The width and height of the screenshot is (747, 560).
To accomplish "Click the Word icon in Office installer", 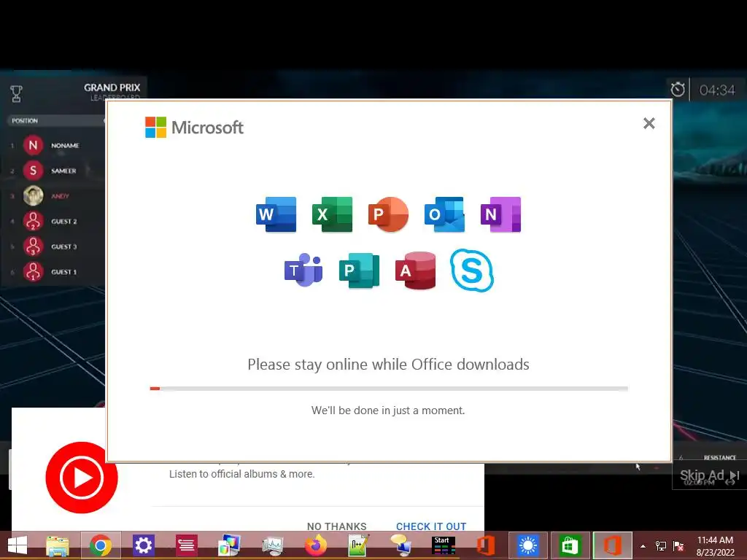I will click(x=276, y=214).
